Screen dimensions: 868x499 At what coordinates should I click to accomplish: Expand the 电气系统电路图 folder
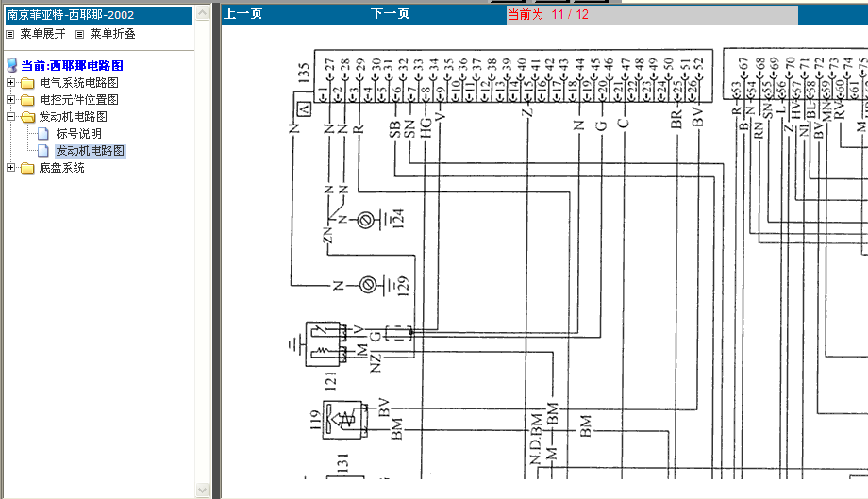coord(10,82)
